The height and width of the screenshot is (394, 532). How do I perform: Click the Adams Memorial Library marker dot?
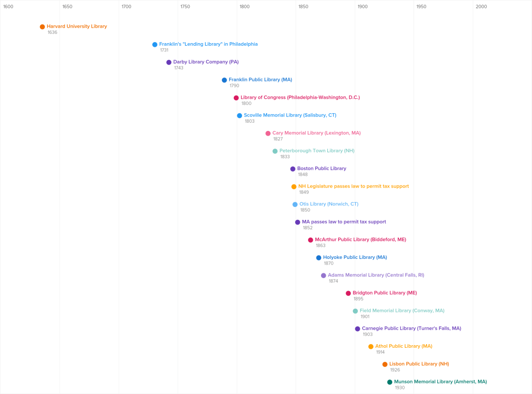(324, 275)
